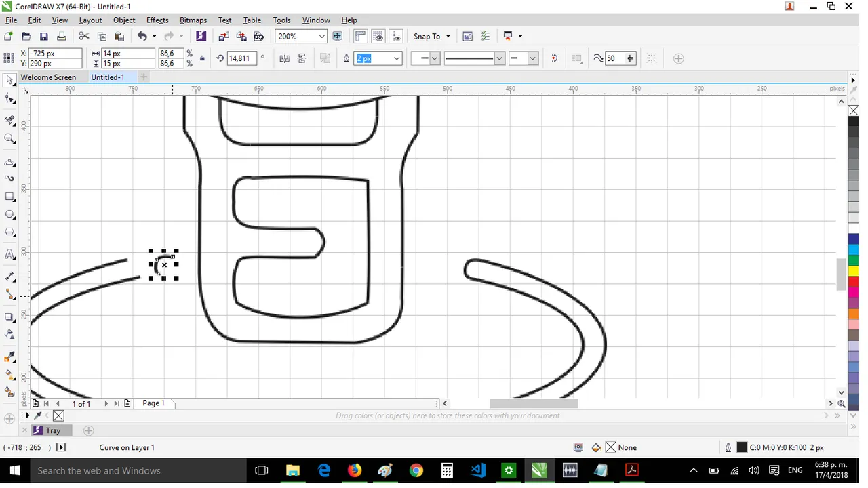Expand the Snap To dropdown
The width and height of the screenshot is (868, 488).
pyautogui.click(x=448, y=37)
